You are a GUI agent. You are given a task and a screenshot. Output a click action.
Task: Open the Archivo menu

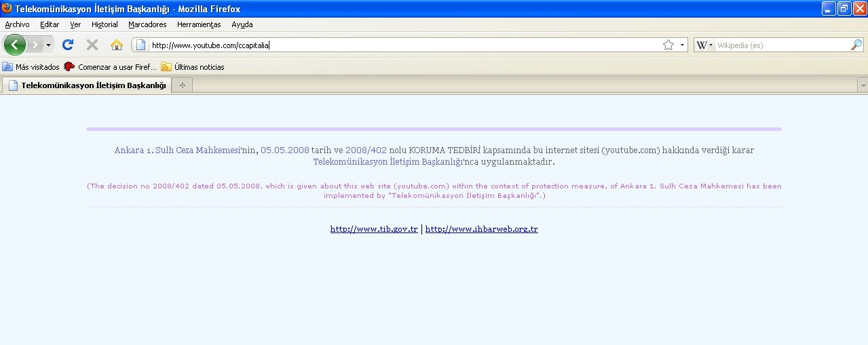coord(17,24)
